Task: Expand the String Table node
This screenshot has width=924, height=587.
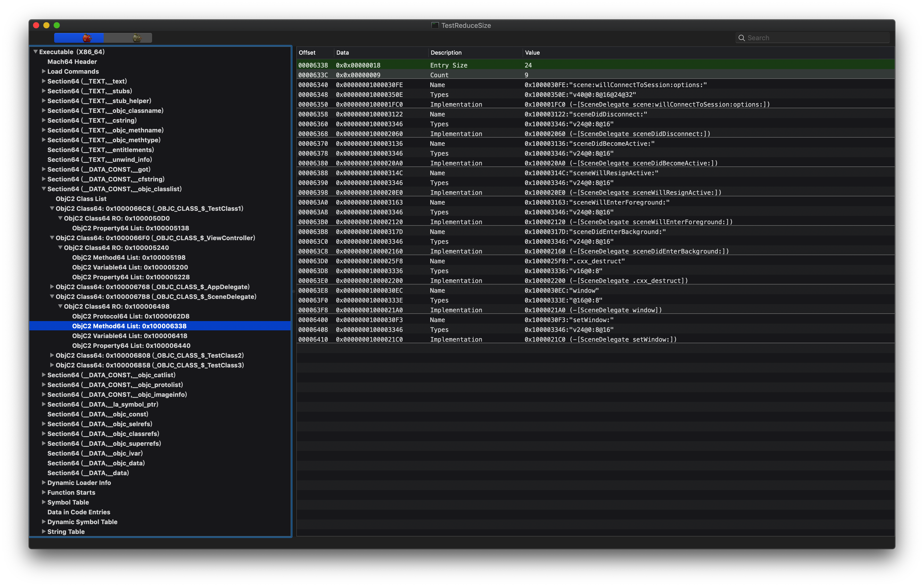Action: coord(43,531)
